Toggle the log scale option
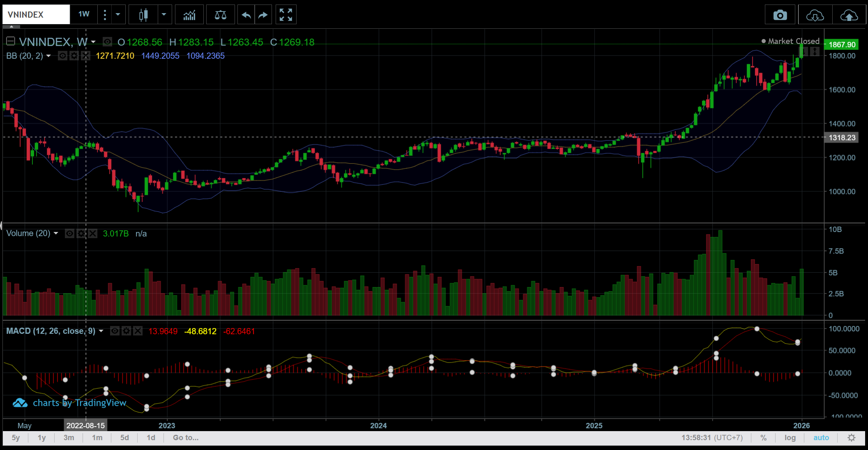 click(790, 438)
